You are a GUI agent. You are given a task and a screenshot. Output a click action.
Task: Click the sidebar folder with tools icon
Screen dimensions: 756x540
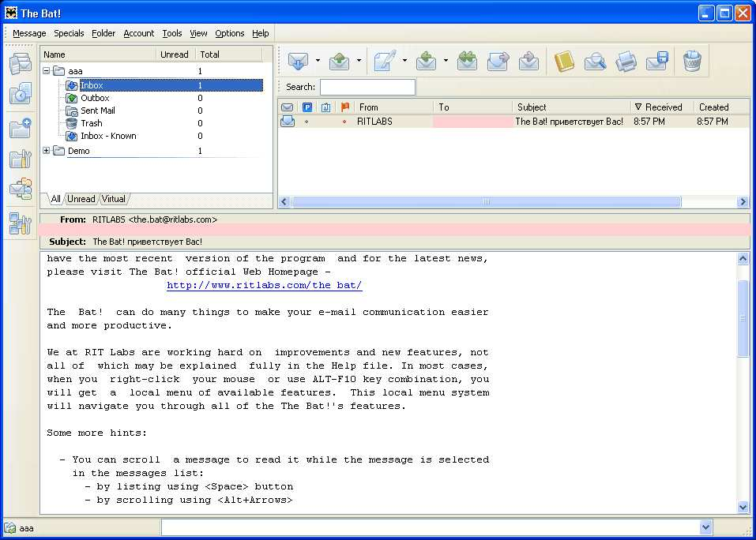pyautogui.click(x=21, y=158)
